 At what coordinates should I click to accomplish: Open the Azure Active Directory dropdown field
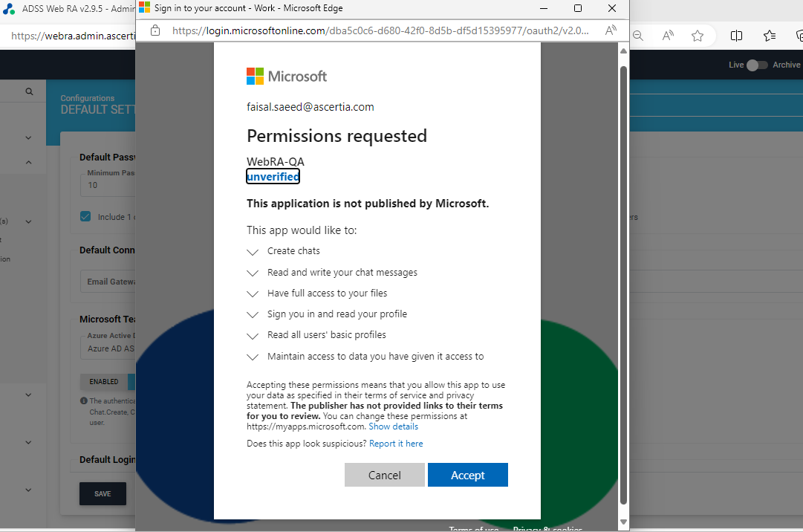click(x=108, y=348)
